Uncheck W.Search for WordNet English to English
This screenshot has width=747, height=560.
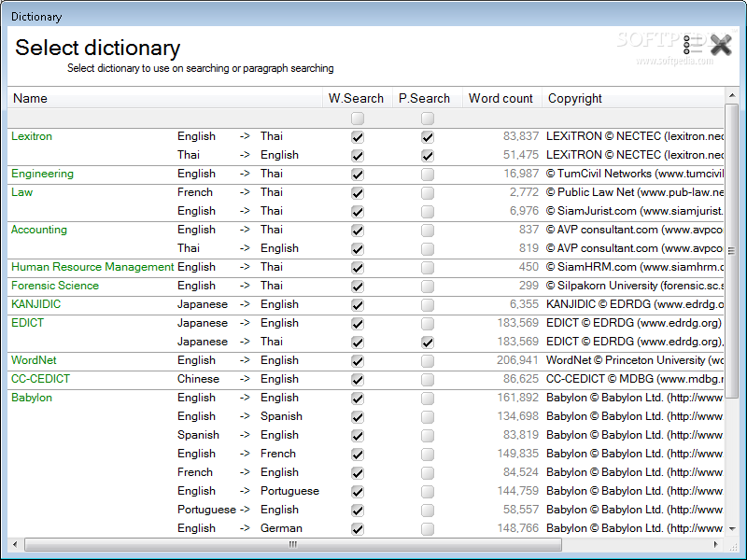(358, 361)
